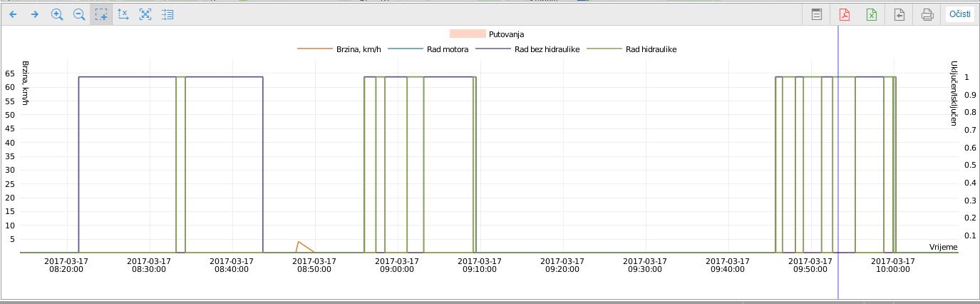The height and width of the screenshot is (304, 980).
Task: Click the forward arrow in chart toolbar
Action: pyautogui.click(x=34, y=14)
